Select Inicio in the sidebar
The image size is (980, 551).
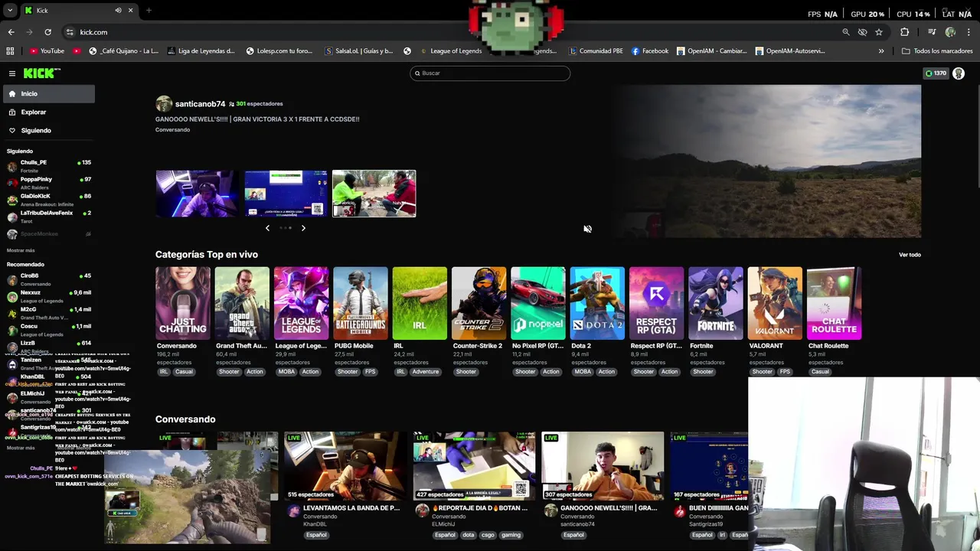[47, 93]
